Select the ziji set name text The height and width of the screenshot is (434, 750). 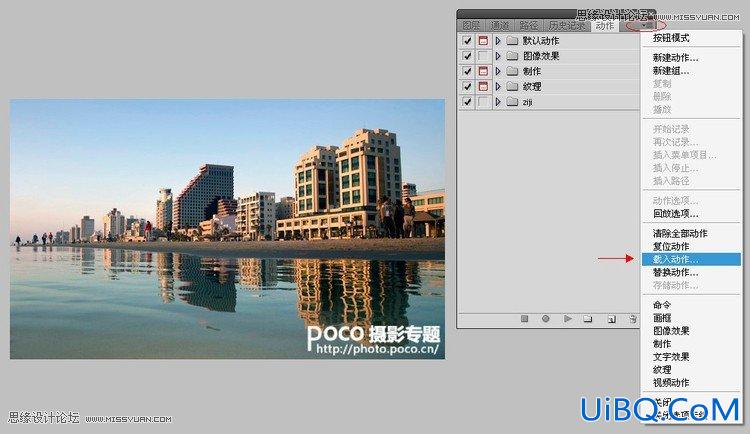coord(528,102)
